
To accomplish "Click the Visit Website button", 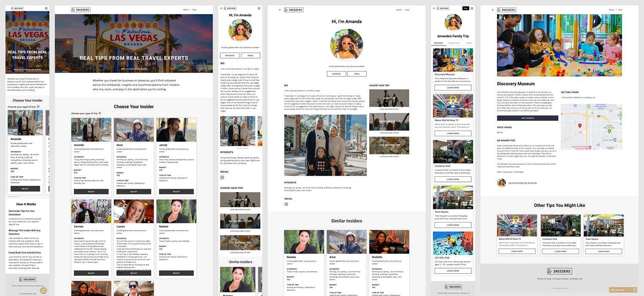I will point(527,118).
